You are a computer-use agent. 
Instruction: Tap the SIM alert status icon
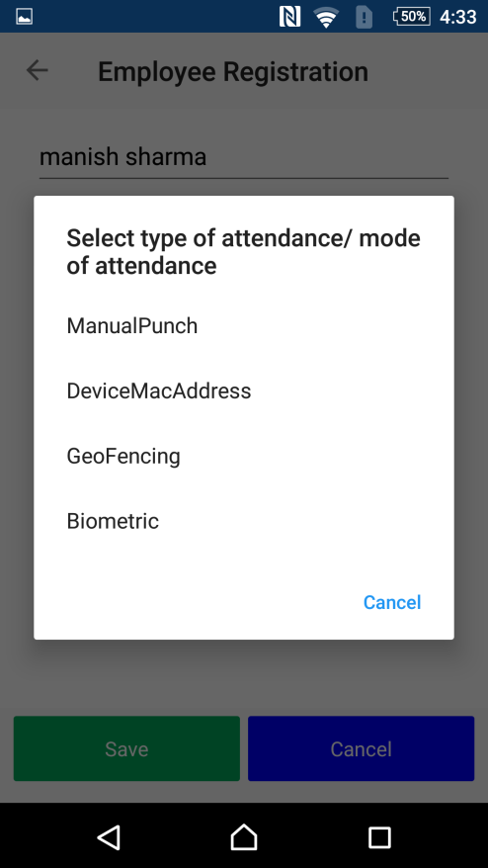(364, 17)
